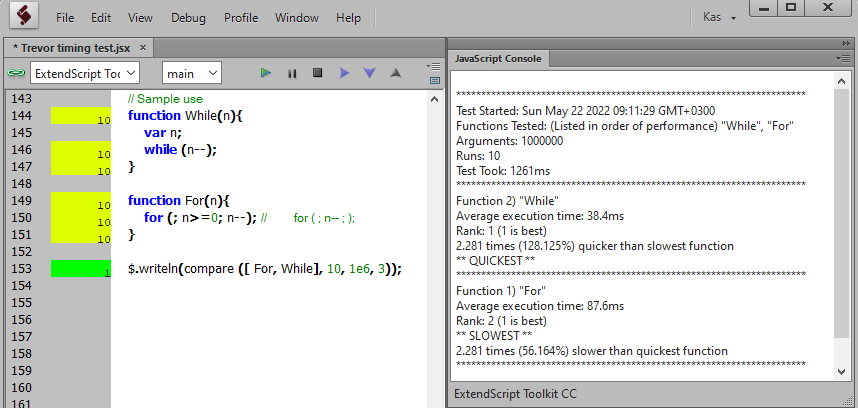Click the "$.writeln(compare" code line

[x=265, y=269]
